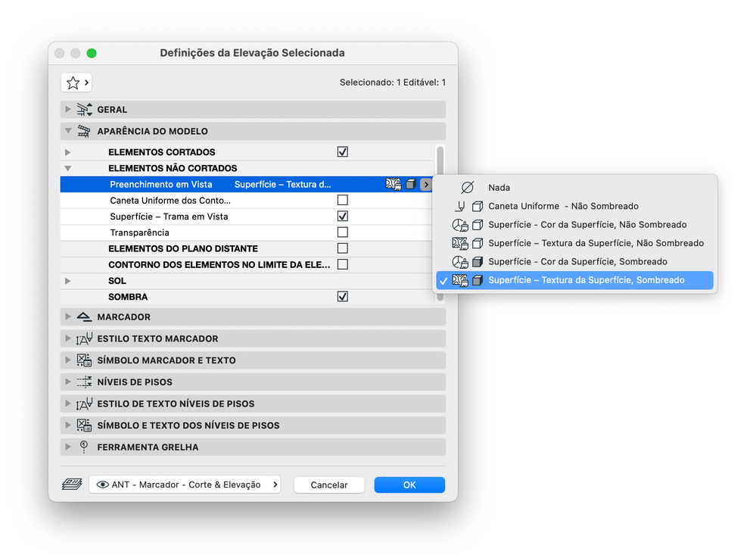The width and height of the screenshot is (756, 555).
Task: Click the SOMBRA row label
Action: (128, 297)
